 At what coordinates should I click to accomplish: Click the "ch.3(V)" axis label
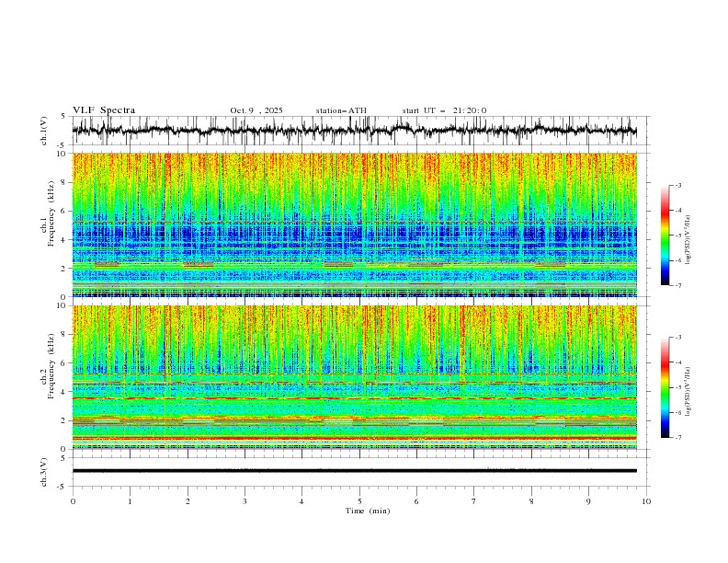pos(44,472)
